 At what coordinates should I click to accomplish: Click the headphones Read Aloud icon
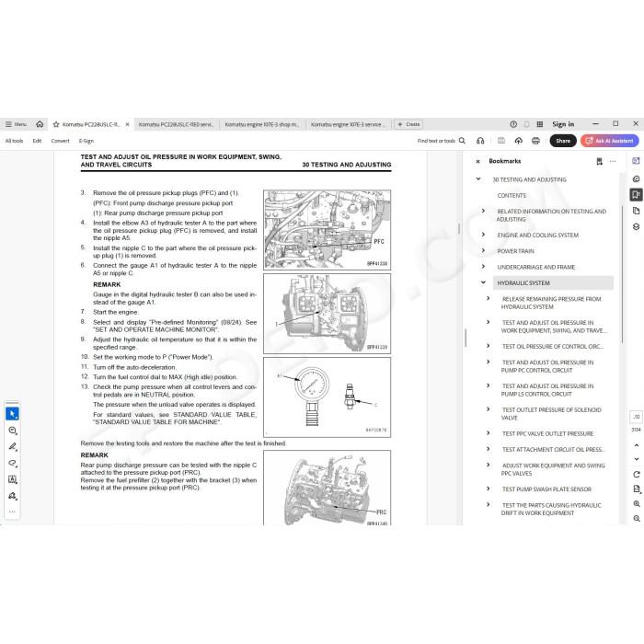pos(480,141)
